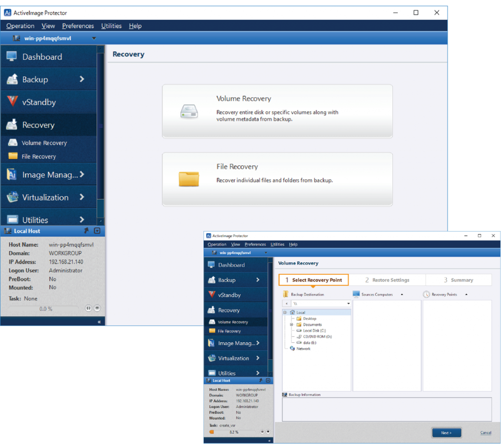
Task: Click the Volume Recovery drive icon in main panel
Action: [189, 112]
